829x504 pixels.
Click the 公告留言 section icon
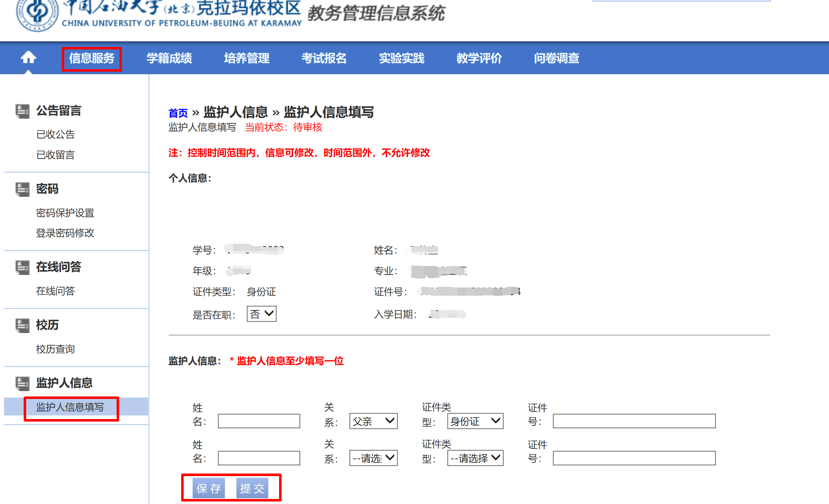(22, 111)
